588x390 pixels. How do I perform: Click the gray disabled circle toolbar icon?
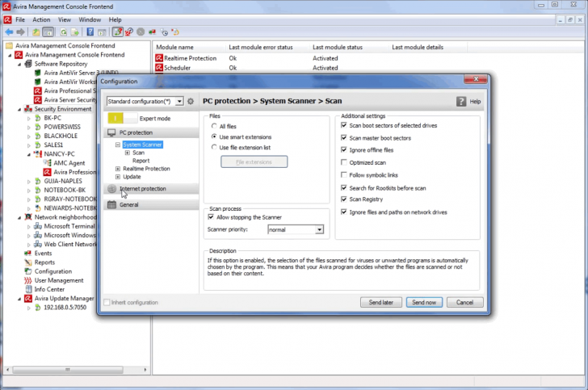tap(141, 32)
